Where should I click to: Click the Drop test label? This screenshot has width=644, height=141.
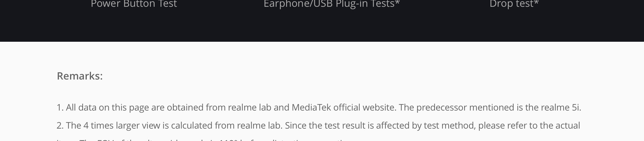[x=511, y=4]
